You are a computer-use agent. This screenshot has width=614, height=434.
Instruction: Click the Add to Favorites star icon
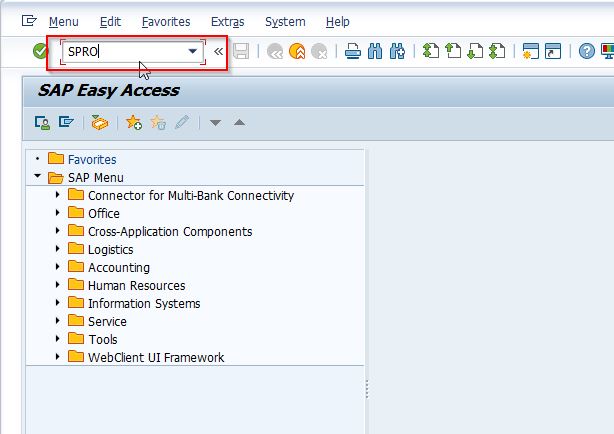(134, 123)
